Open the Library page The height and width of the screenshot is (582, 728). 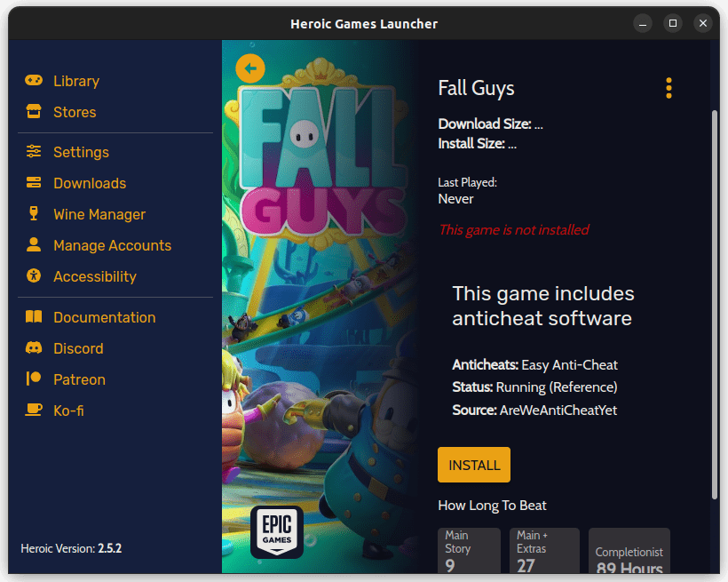click(x=76, y=81)
